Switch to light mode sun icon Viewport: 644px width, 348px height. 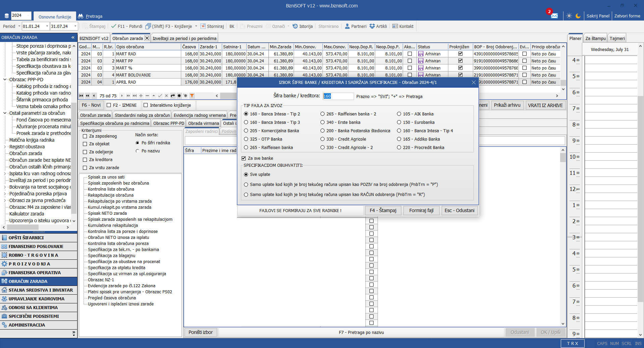(x=569, y=16)
